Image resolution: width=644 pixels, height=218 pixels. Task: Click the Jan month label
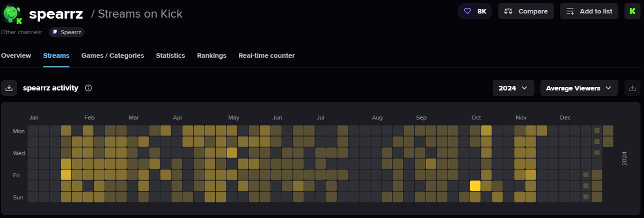[x=33, y=117]
